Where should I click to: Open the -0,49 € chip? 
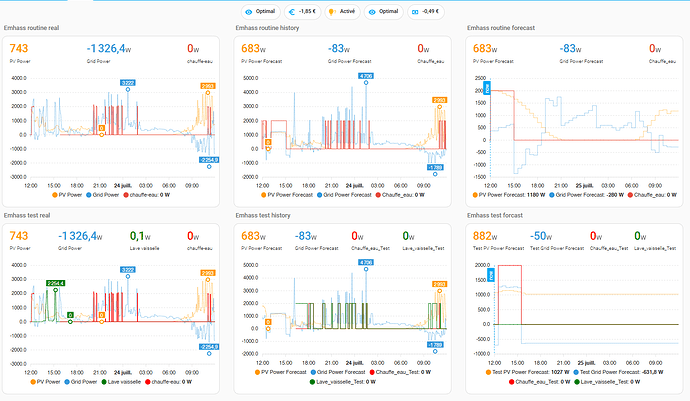coord(426,12)
